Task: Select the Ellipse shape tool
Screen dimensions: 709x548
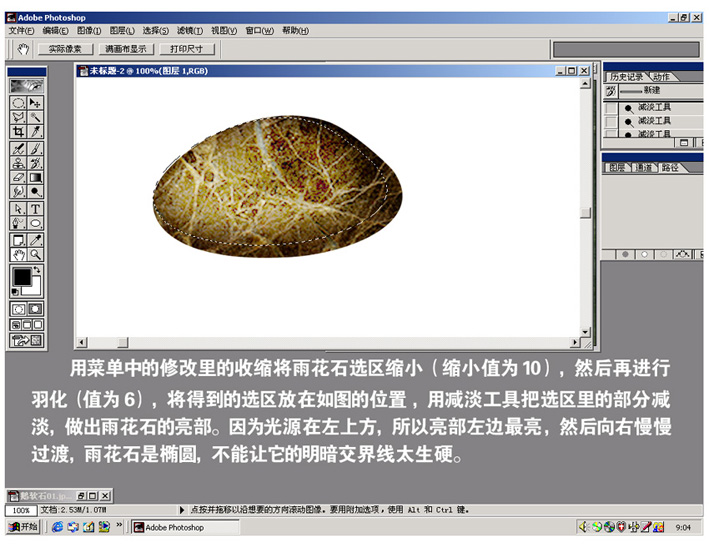Action: tap(35, 223)
